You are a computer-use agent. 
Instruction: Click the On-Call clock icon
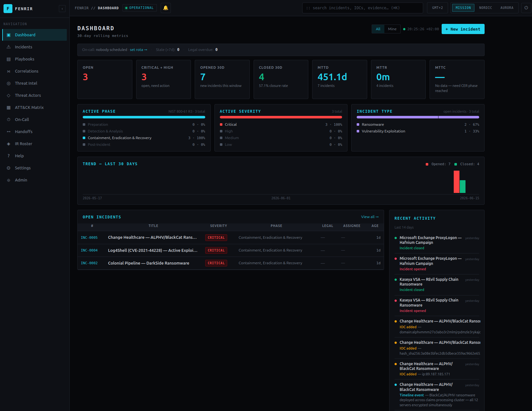(9, 120)
